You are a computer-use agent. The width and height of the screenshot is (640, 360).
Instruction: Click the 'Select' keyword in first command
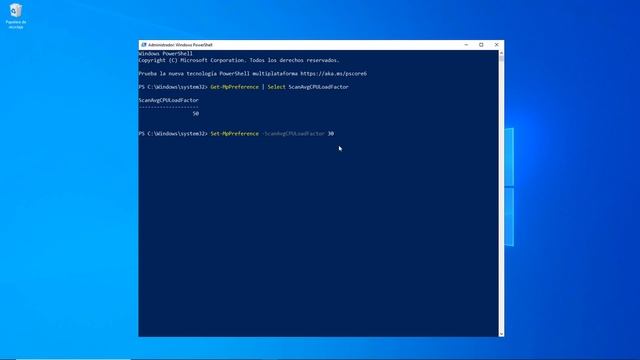tap(276, 87)
